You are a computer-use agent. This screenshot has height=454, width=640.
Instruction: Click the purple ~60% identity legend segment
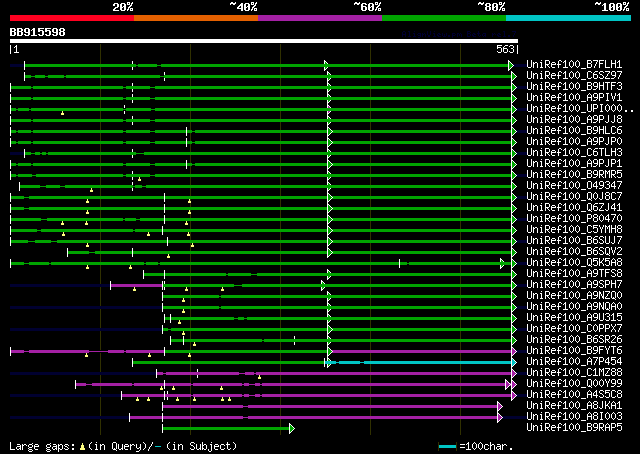320,18
